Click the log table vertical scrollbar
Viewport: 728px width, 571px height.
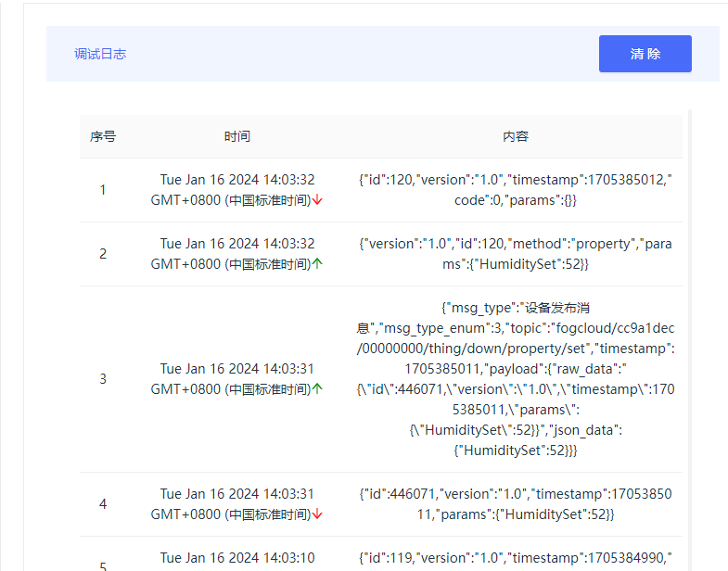click(690, 340)
